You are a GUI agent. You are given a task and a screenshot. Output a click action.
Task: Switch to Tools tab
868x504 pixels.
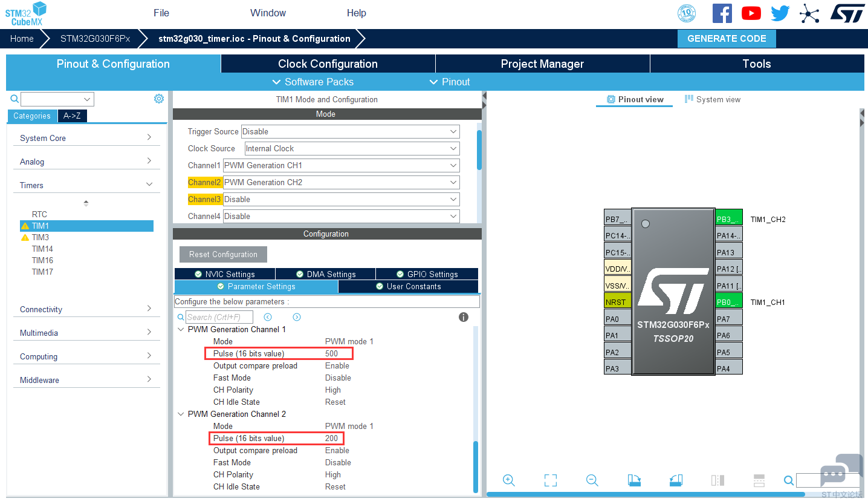click(x=757, y=64)
